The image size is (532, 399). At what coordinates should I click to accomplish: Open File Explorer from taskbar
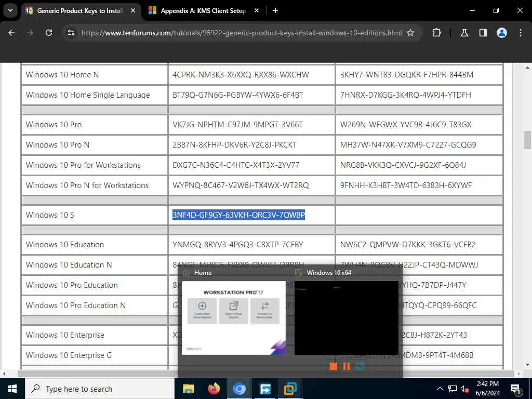[188, 389]
